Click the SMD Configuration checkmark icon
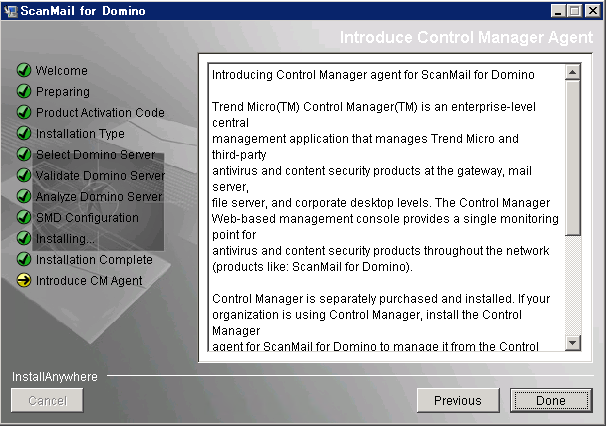608x427 pixels. point(24,218)
